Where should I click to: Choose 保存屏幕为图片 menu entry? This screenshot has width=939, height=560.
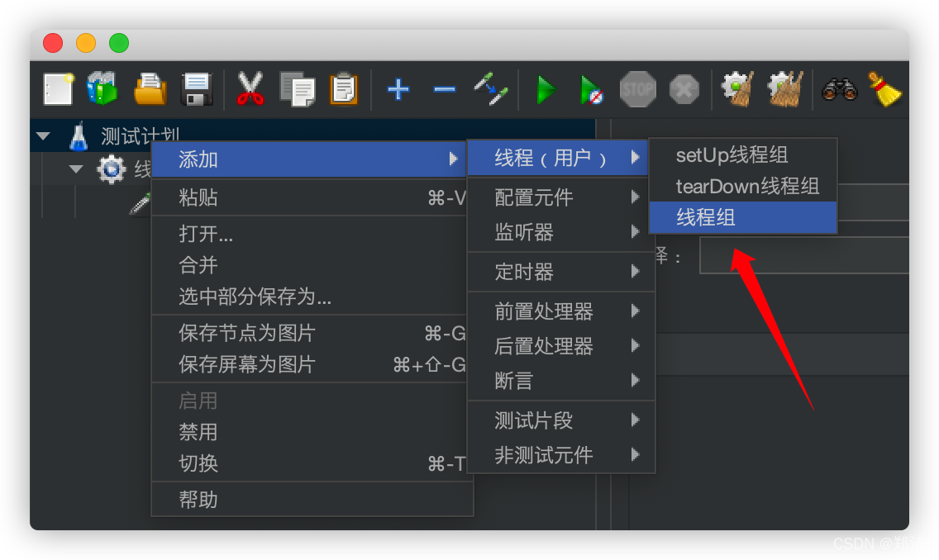309,364
